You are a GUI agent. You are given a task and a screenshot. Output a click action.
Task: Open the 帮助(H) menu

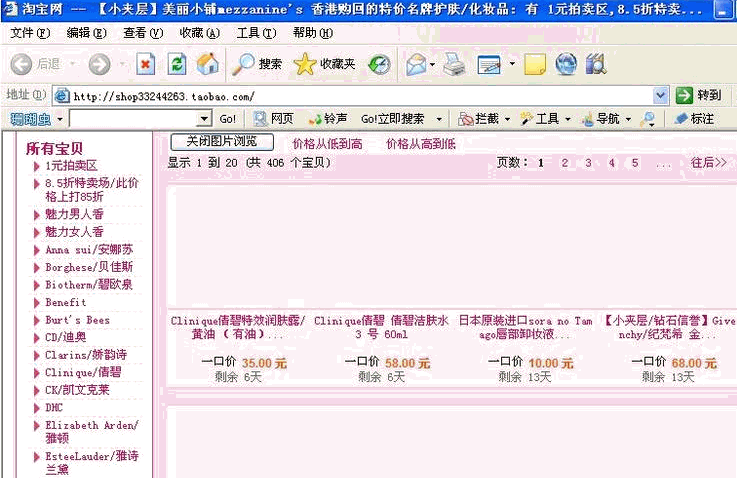[x=313, y=33]
